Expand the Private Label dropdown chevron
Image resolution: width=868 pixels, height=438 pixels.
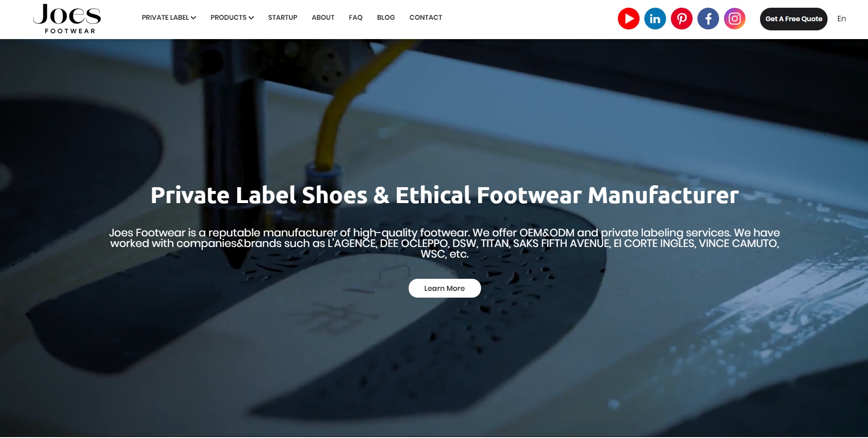193,18
